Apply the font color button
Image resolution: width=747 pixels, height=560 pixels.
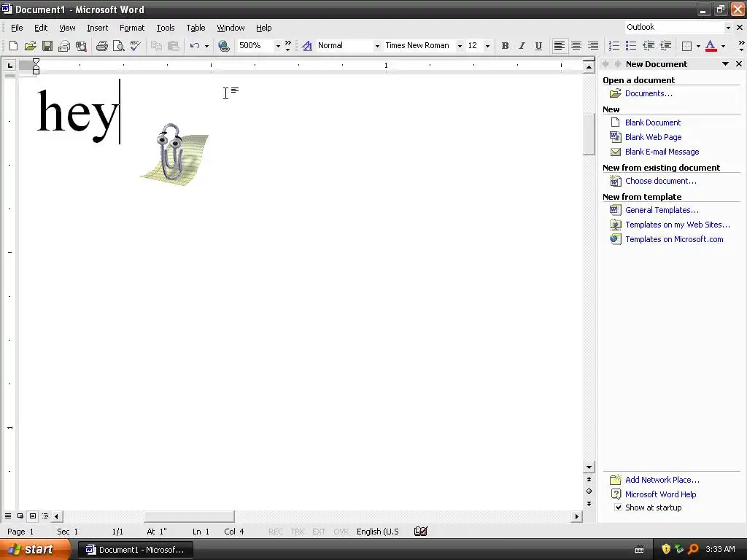[711, 46]
